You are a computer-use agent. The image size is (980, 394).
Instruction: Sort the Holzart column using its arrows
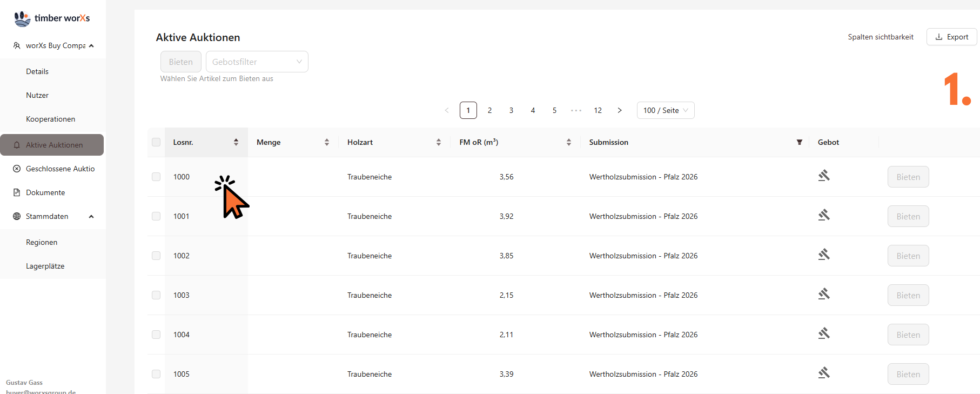click(438, 142)
